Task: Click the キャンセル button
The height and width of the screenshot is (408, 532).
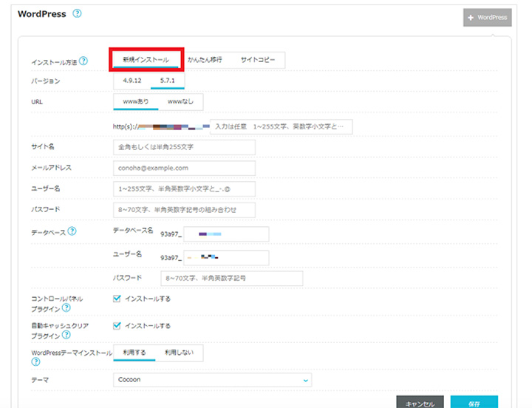Action: pos(420,403)
